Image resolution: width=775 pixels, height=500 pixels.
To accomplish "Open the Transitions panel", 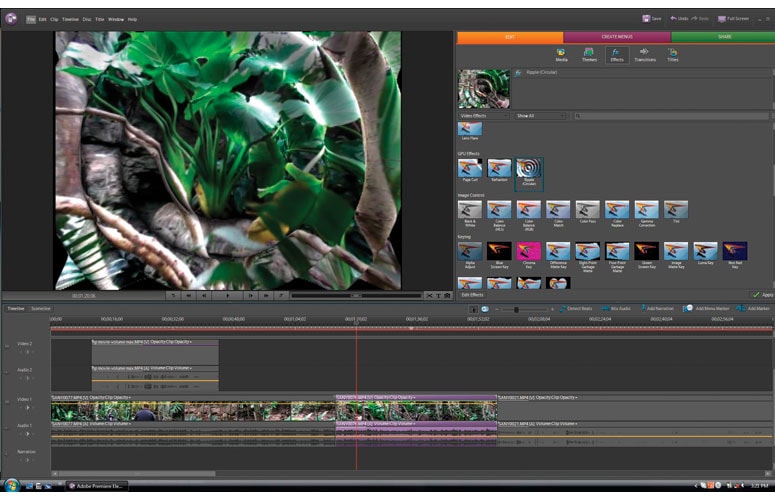I will (645, 55).
